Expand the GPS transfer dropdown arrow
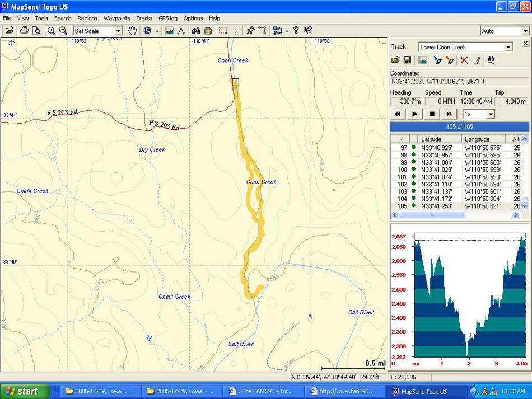This screenshot has width=532, height=399. (x=287, y=31)
